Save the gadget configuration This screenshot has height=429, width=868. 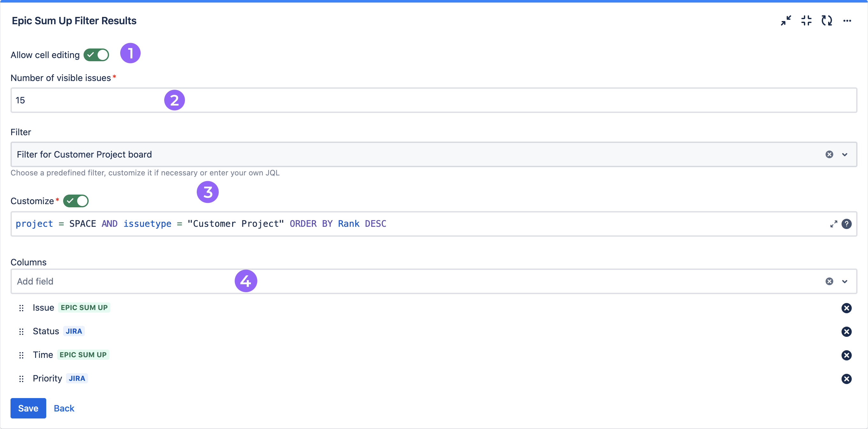(28, 408)
